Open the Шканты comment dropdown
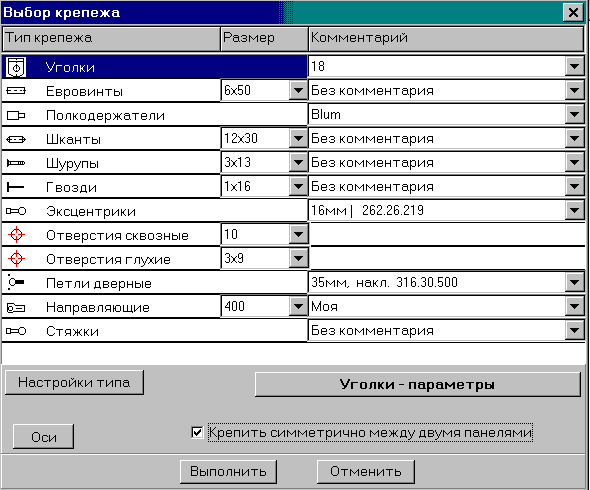This screenshot has height=490, width=590. coord(575,138)
